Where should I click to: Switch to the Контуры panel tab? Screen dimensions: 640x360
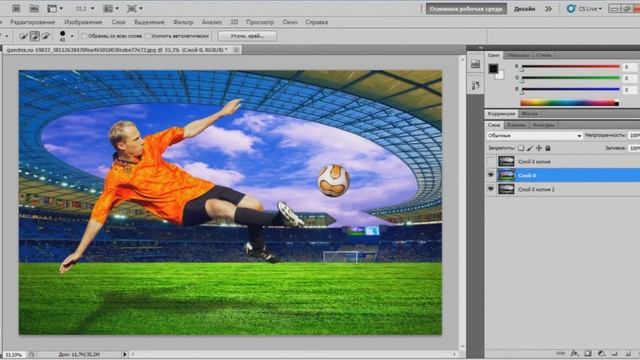coord(544,125)
